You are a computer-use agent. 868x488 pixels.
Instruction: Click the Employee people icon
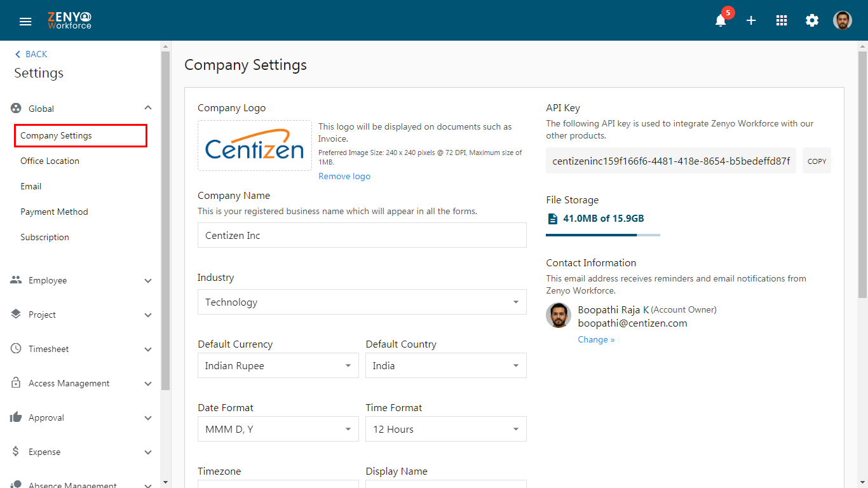16,280
